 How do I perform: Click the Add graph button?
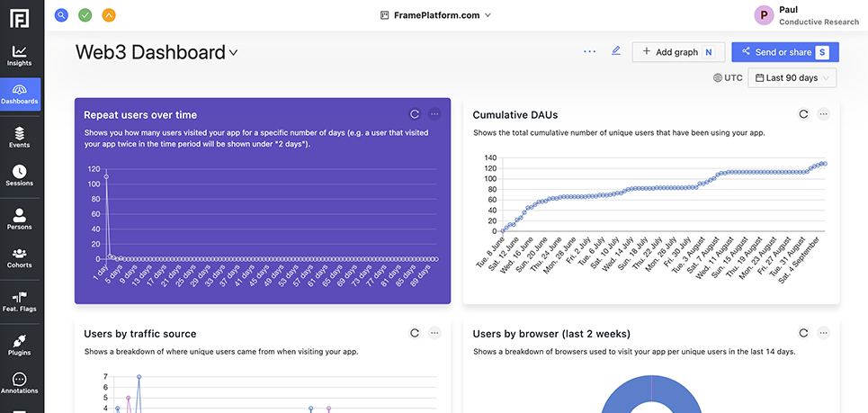(678, 52)
